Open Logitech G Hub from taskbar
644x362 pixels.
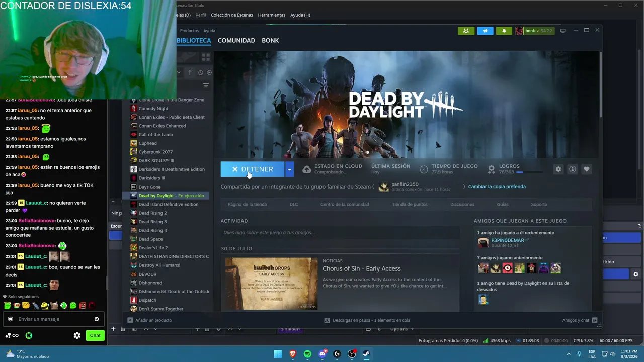pyautogui.click(x=337, y=354)
